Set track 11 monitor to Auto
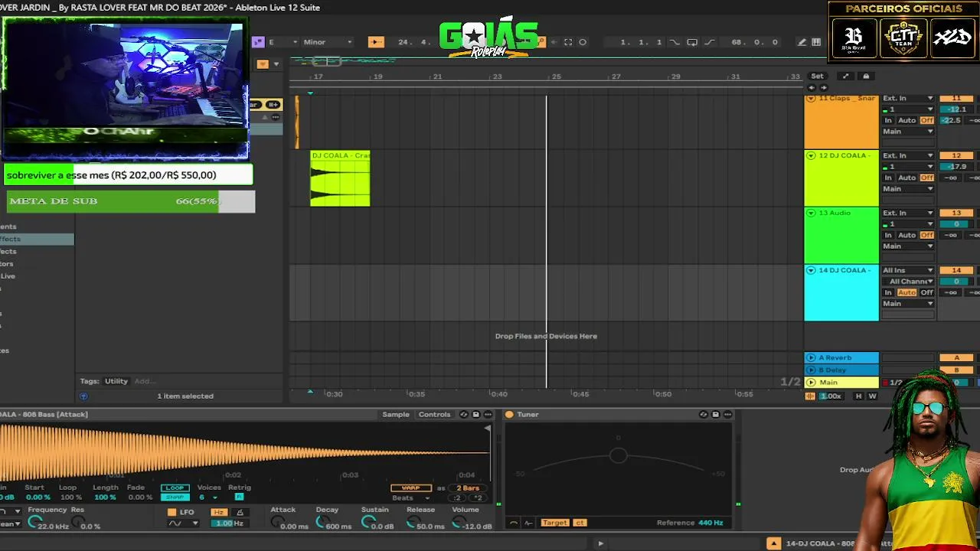 click(907, 120)
